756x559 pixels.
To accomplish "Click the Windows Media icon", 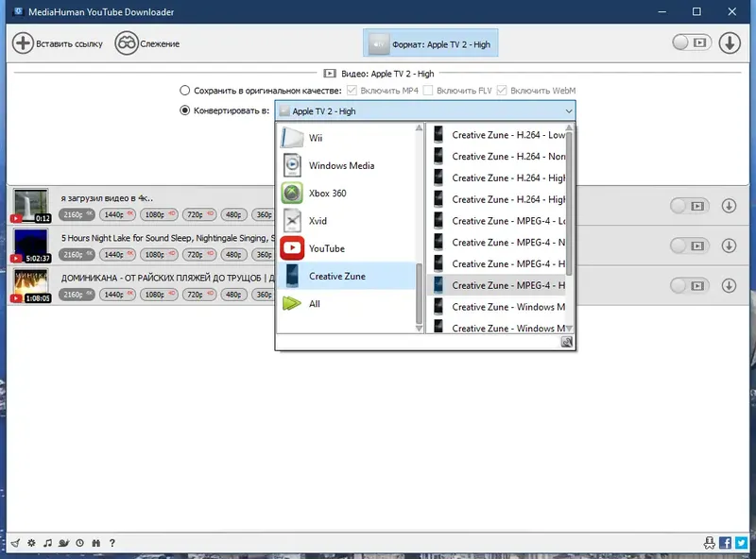I will [x=292, y=165].
